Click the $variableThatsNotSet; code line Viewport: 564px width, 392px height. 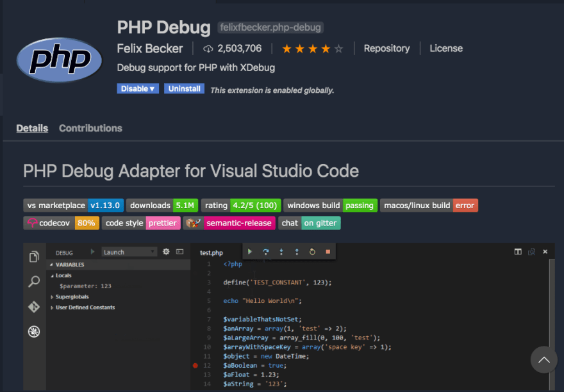(262, 319)
